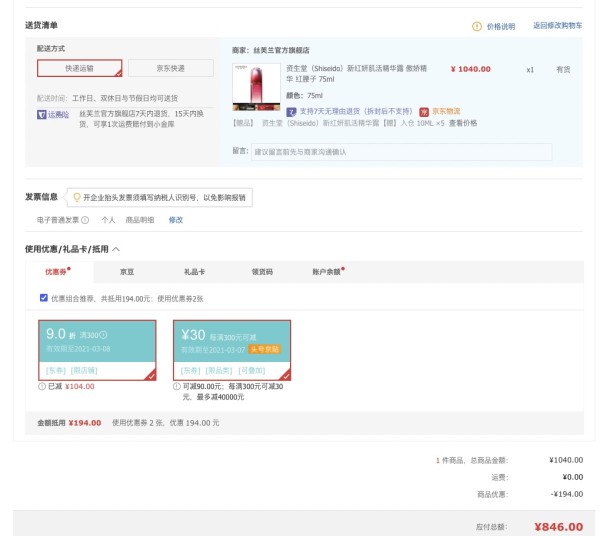Click 修改 to edit invoice info

coord(176,220)
